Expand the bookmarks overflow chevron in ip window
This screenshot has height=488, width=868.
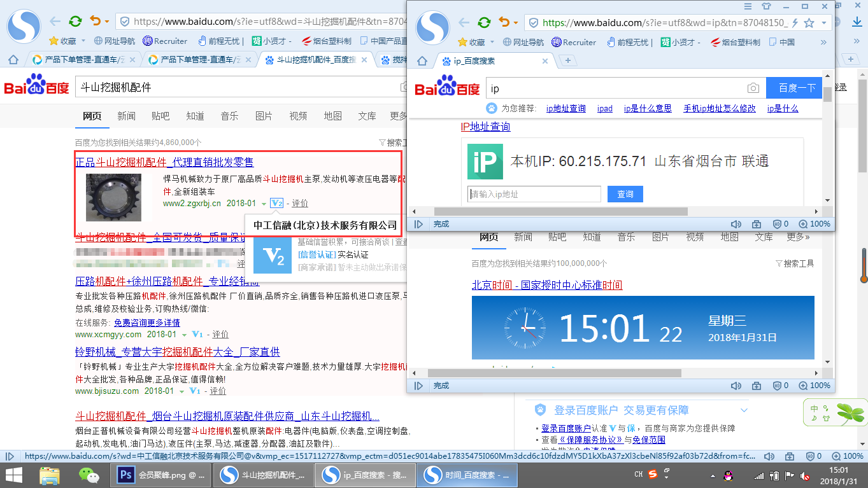pyautogui.click(x=823, y=43)
